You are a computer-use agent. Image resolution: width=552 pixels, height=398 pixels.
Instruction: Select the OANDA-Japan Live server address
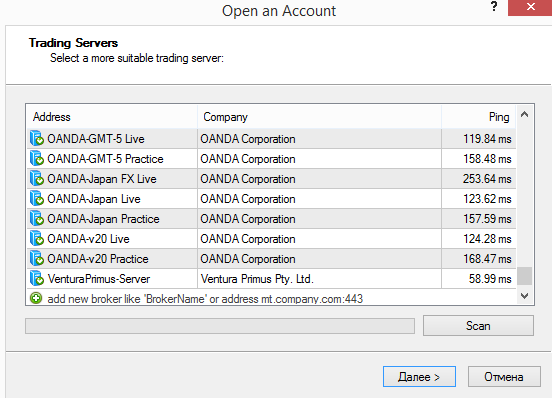(94, 199)
